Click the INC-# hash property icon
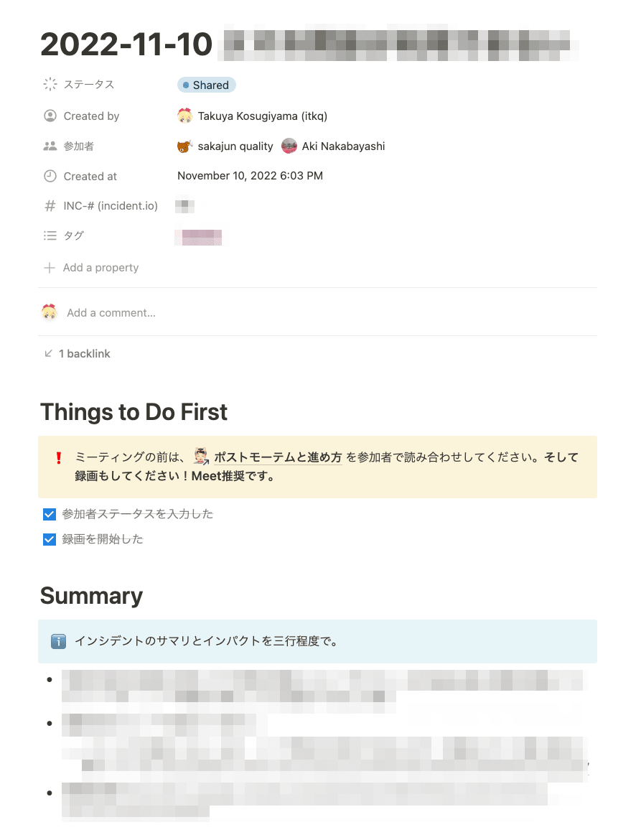641x840 pixels. tap(50, 206)
